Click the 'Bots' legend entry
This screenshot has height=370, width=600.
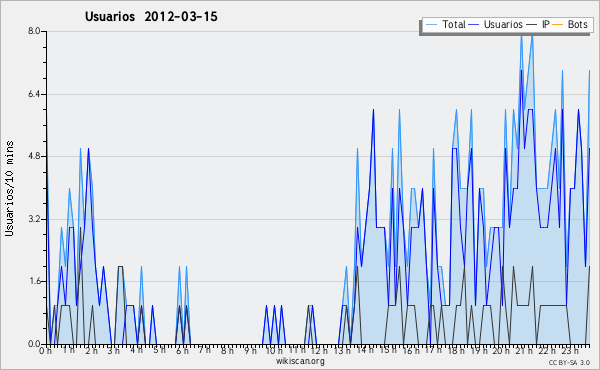pos(577,24)
